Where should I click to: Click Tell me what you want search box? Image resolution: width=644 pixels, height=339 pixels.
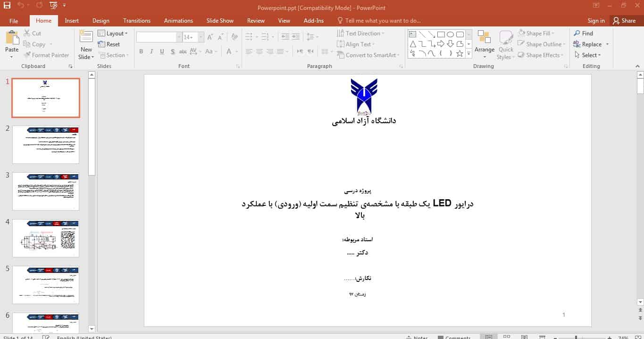tap(378, 21)
